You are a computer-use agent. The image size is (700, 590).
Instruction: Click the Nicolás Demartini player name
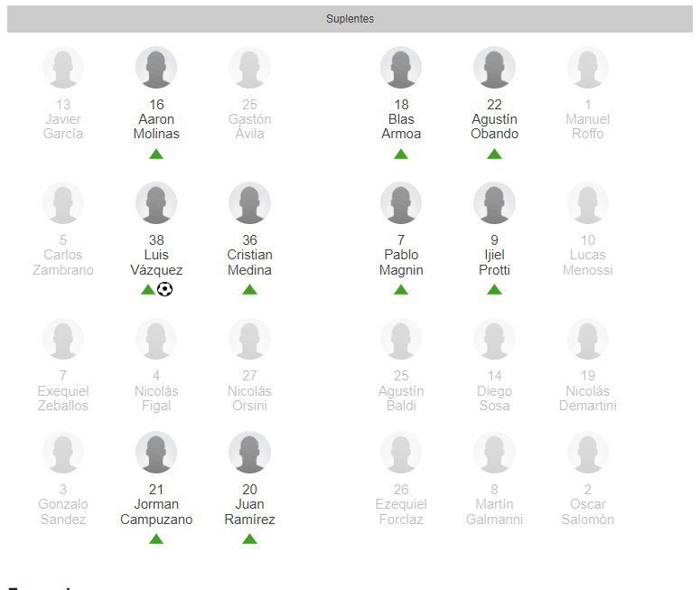587,398
